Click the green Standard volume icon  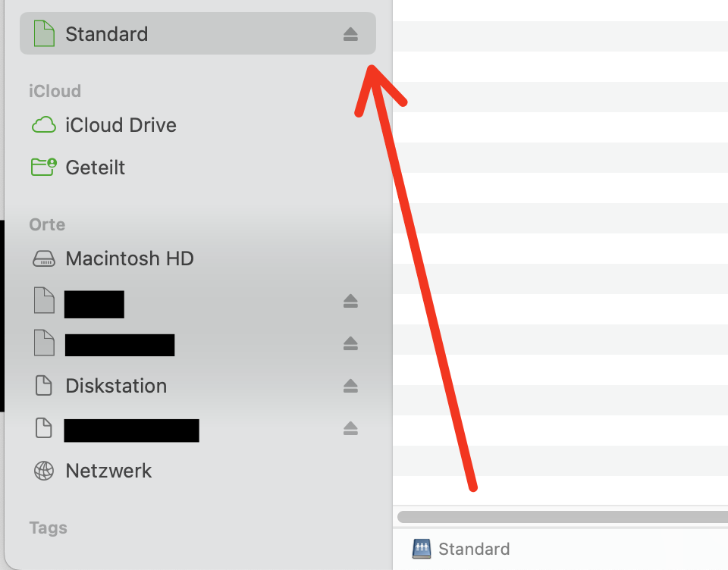pos(44,33)
